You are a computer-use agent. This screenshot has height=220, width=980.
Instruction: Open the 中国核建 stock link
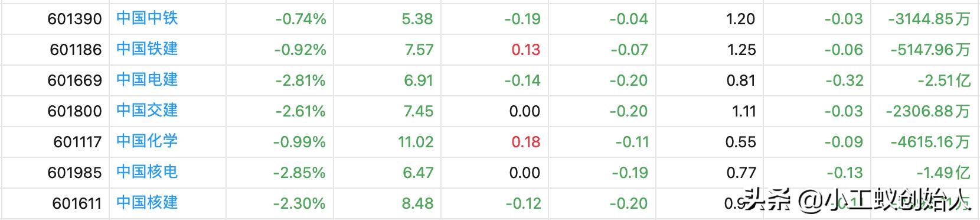[x=147, y=203]
